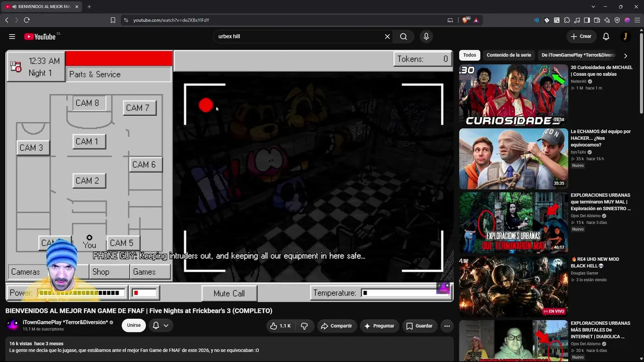Click the NeiterAll channel name
The height and width of the screenshot is (362, 644).
579,81
